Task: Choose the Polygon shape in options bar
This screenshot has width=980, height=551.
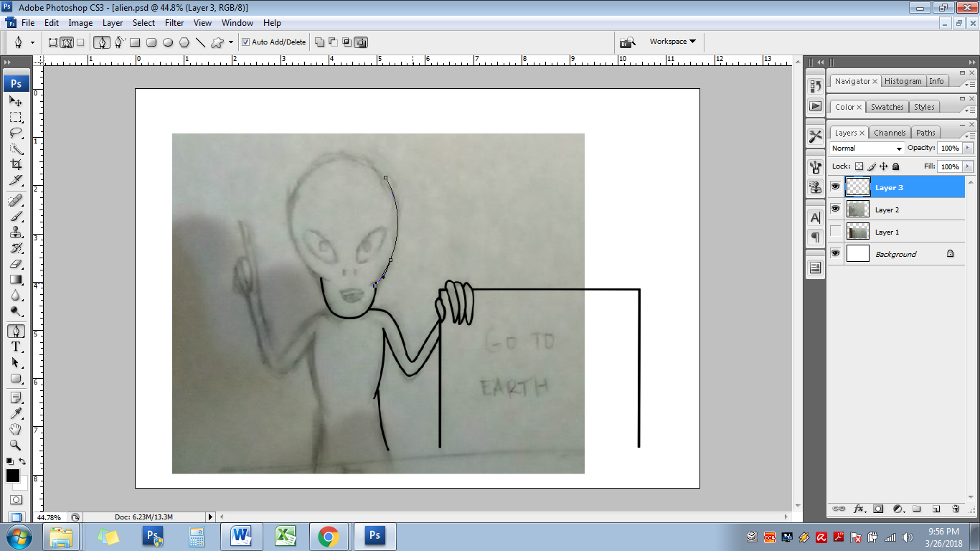Action: [x=184, y=42]
